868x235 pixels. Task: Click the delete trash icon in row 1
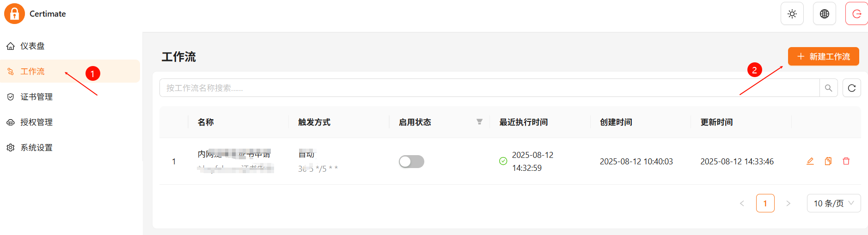click(x=846, y=161)
